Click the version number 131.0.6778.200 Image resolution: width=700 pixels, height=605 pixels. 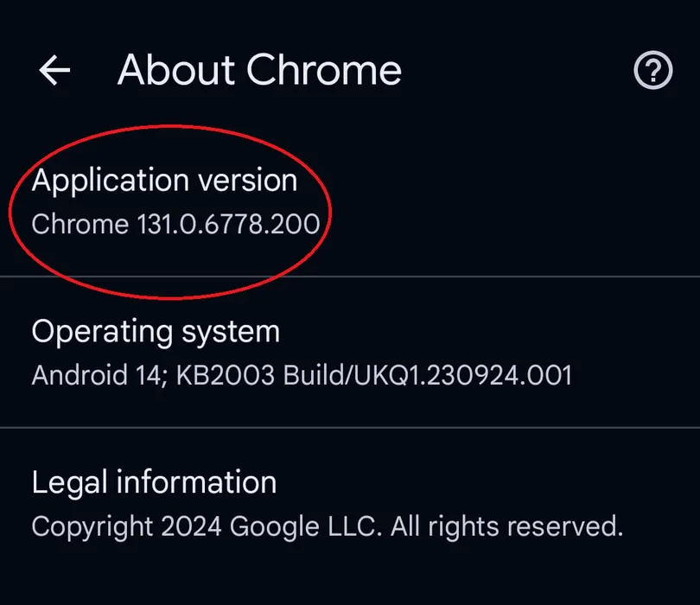pyautogui.click(x=228, y=224)
